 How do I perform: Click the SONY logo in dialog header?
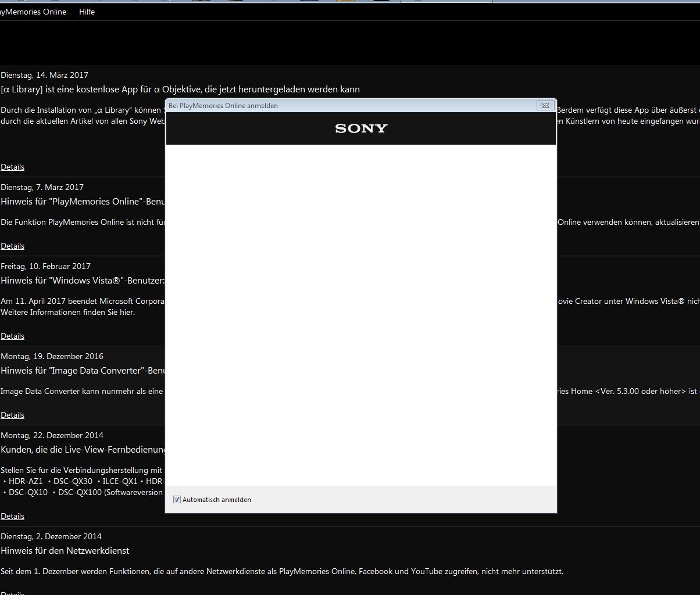point(361,128)
